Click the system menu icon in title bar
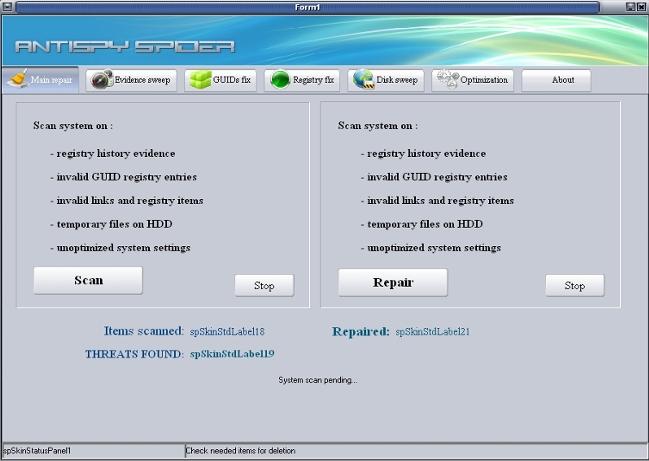Screen dimensions: 649x461 pos(8,7)
